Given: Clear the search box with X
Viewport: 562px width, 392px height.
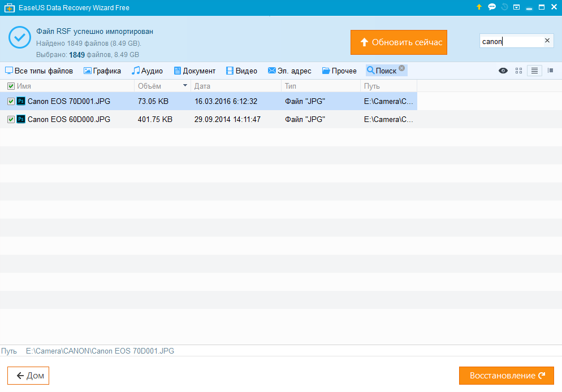Looking at the screenshot, I should coord(547,41).
